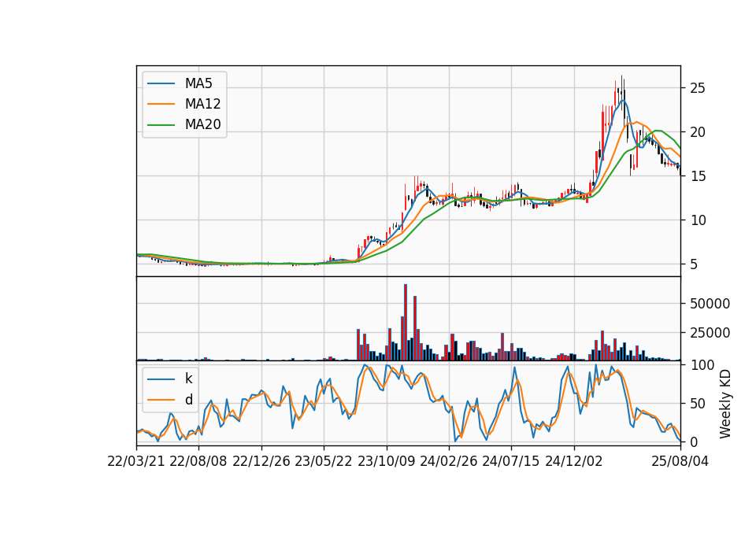The height and width of the screenshot is (543, 756).
Task: Click the 24/07/15 date tick label
Action: coord(511,461)
